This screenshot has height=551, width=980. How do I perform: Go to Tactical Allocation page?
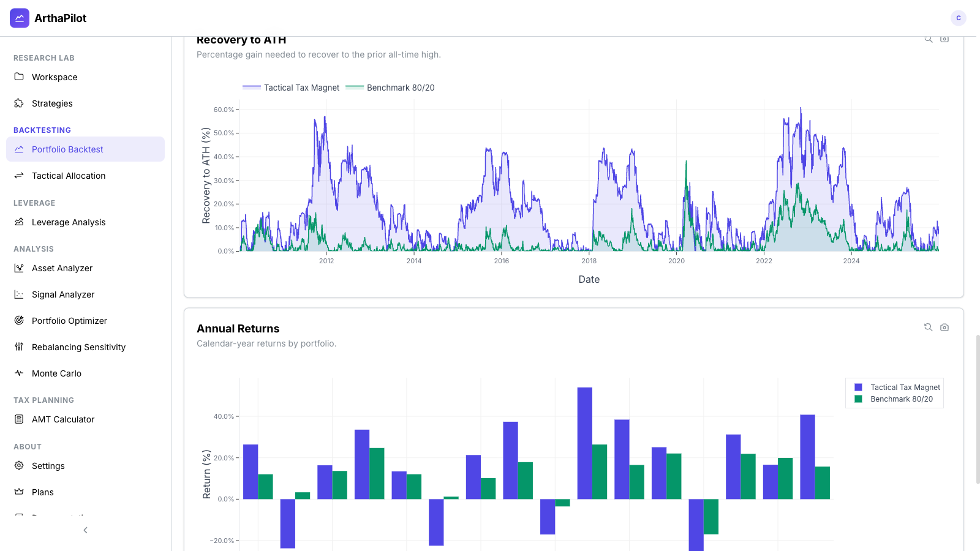69,176
